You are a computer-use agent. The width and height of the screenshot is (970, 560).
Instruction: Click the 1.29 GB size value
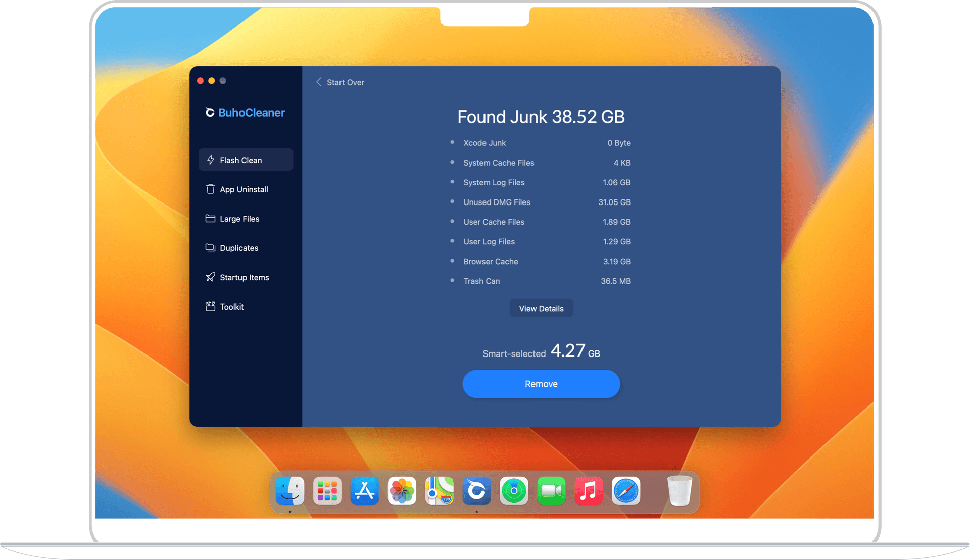(x=617, y=241)
